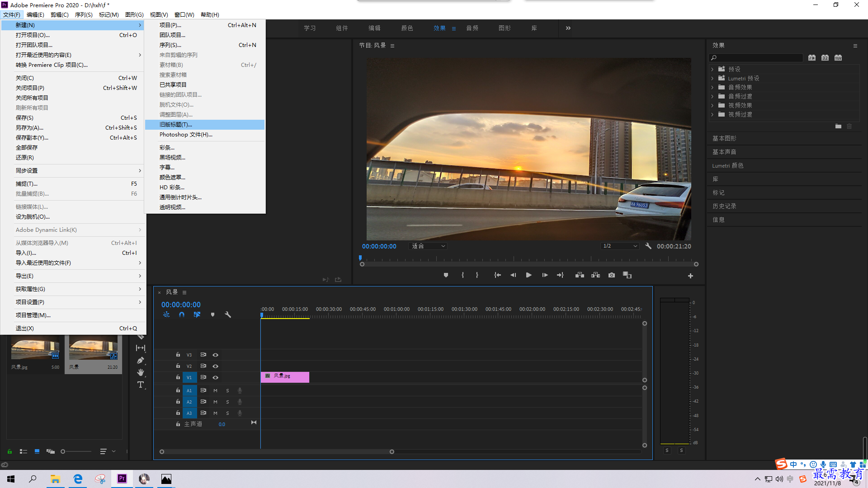Toggle timeline snap magnet icon

tap(182, 314)
